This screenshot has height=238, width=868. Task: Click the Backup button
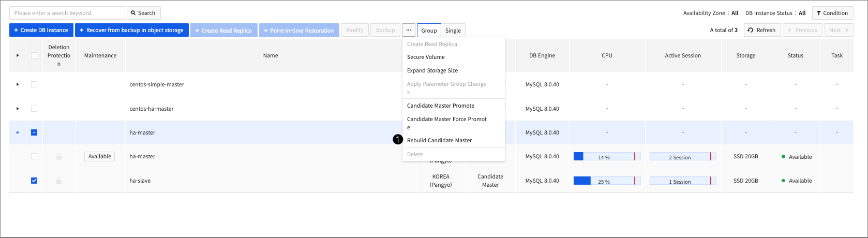pos(385,30)
